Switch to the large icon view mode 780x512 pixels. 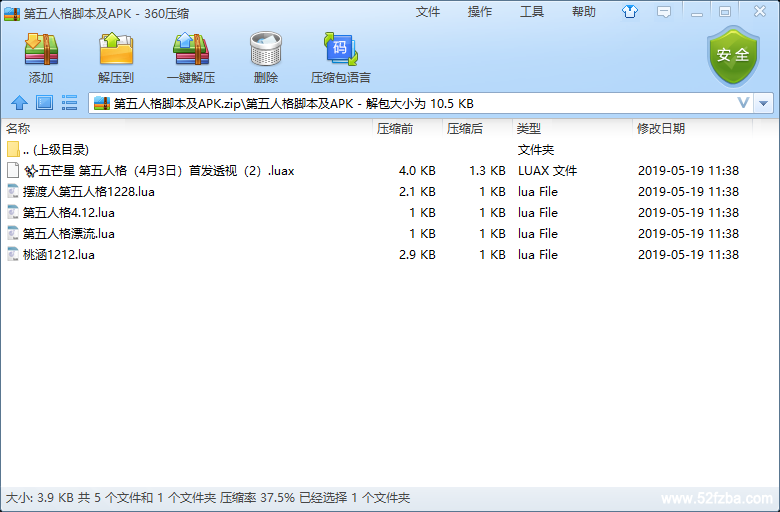[x=44, y=103]
